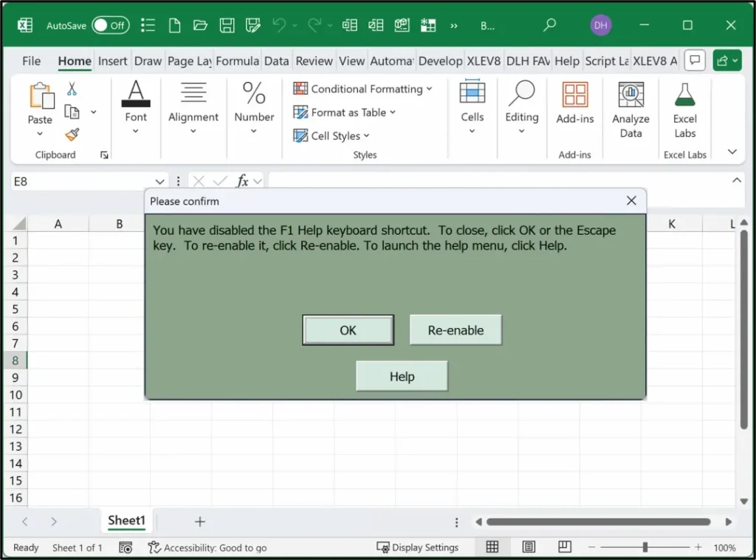Viewport: 756px width, 560px height.
Task: Switch to the Review tab
Action: click(314, 61)
